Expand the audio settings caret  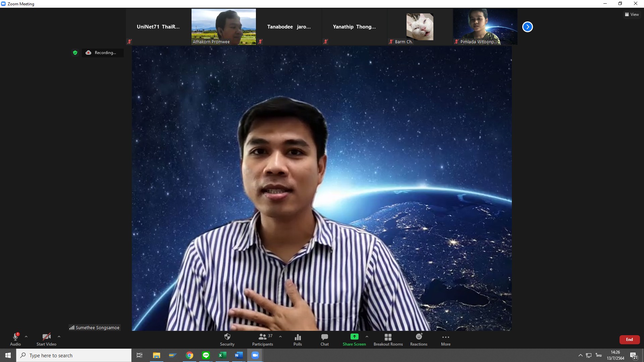(26, 337)
